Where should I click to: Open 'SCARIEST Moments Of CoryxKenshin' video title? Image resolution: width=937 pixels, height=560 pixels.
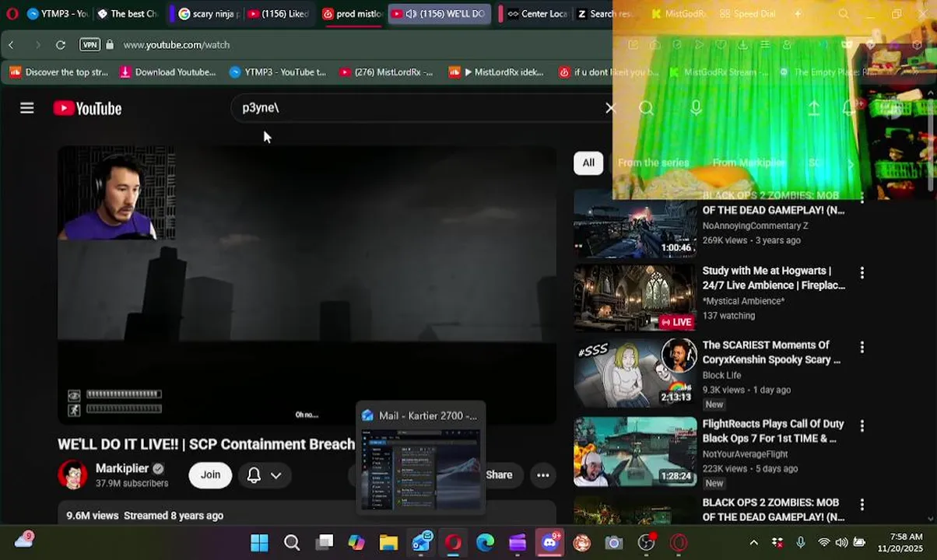771,352
